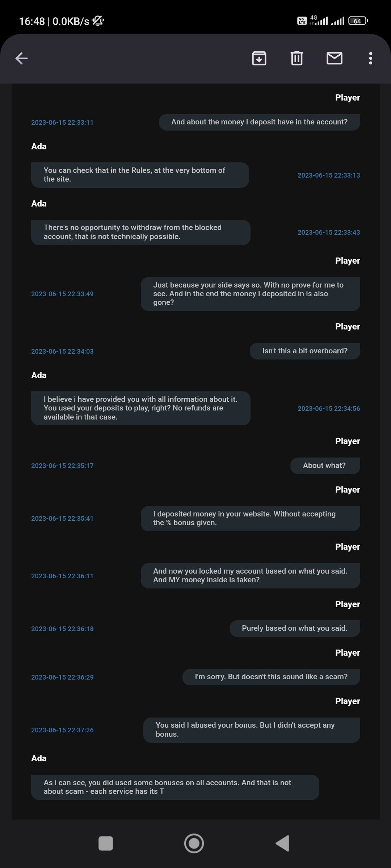This screenshot has width=391, height=868.
Task: Tap the "And about the money I deposit" message
Action: (259, 122)
